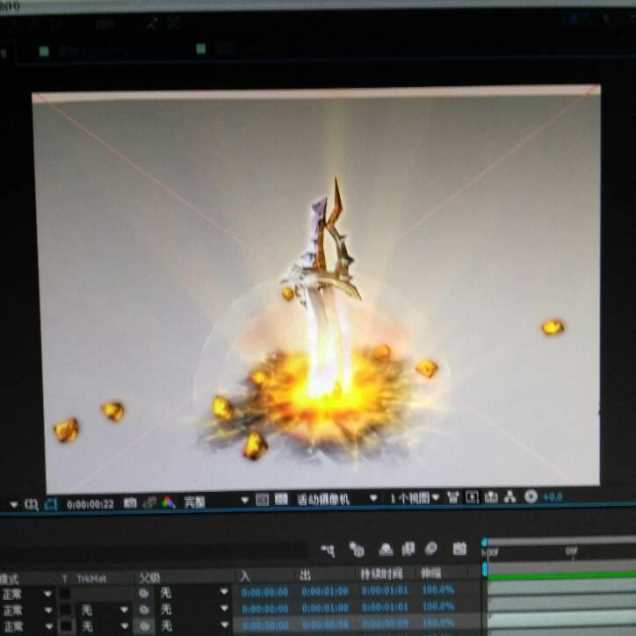Click the green work area bar

click(x=562, y=574)
